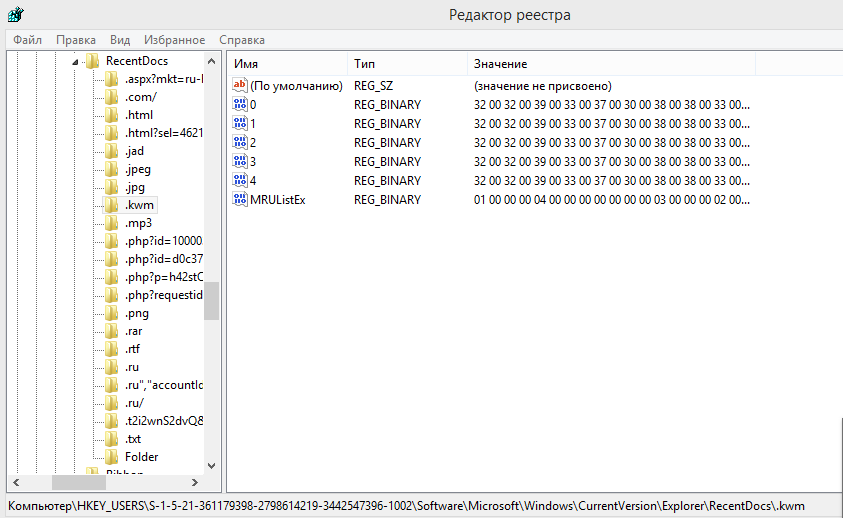Click the tree vertical scrollbar thumb
This screenshot has width=843, height=518.
[211, 301]
